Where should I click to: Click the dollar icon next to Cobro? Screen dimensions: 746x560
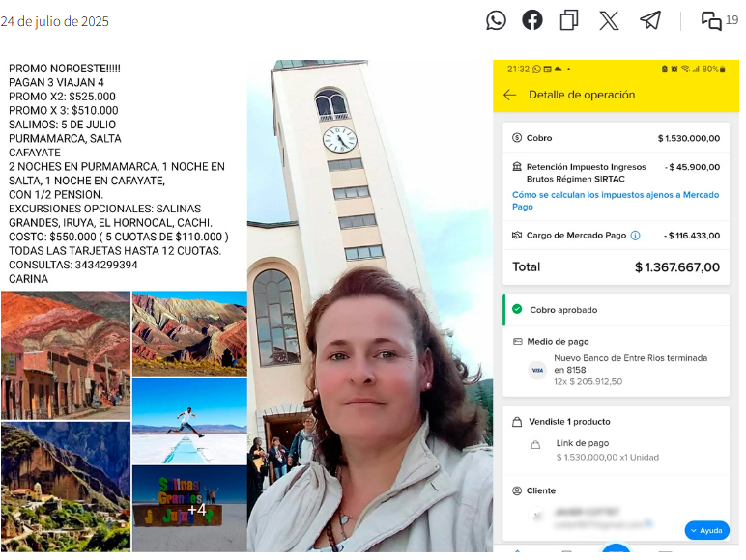pos(517,138)
